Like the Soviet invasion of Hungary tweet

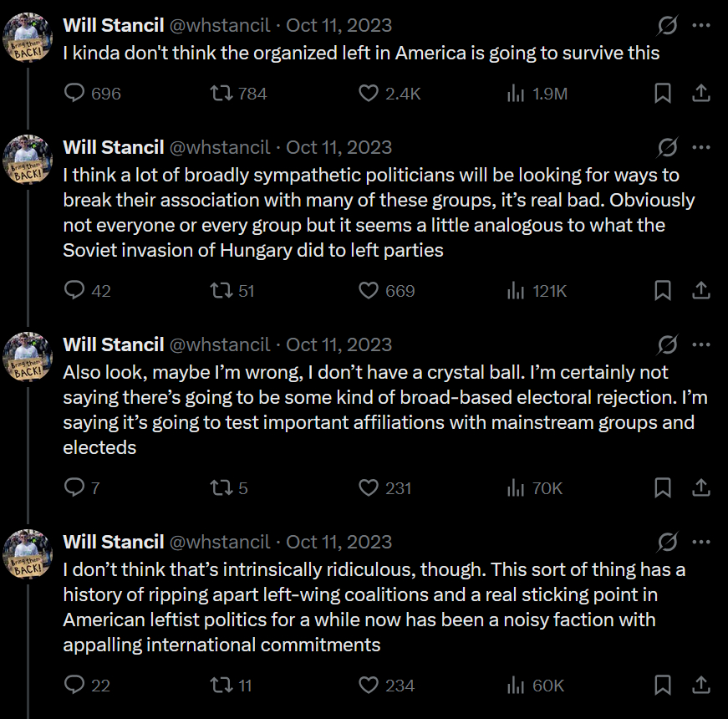click(369, 291)
